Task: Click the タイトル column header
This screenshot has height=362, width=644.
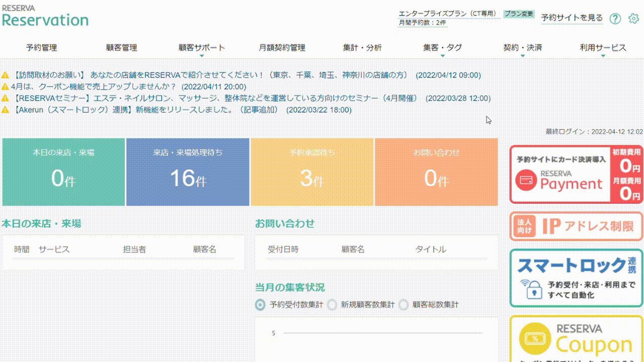Action: point(431,249)
